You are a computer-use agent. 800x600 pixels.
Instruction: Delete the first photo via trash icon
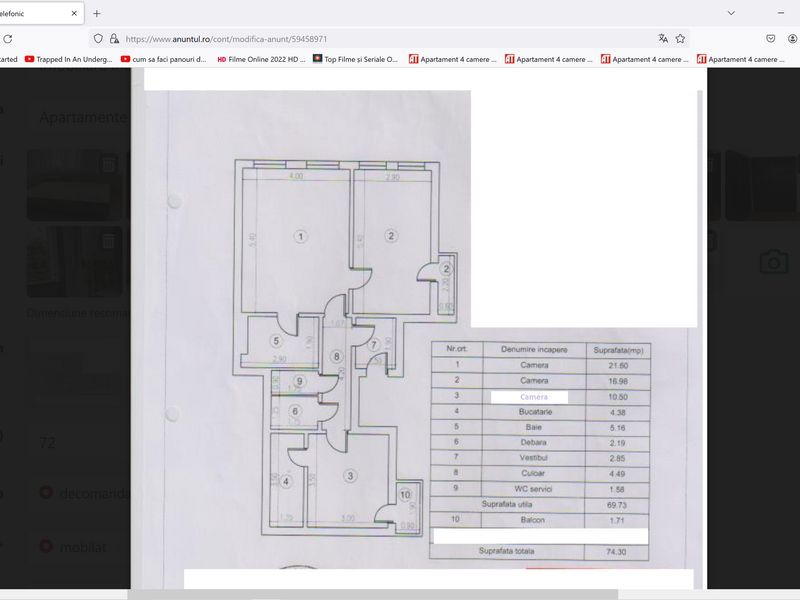[109, 165]
